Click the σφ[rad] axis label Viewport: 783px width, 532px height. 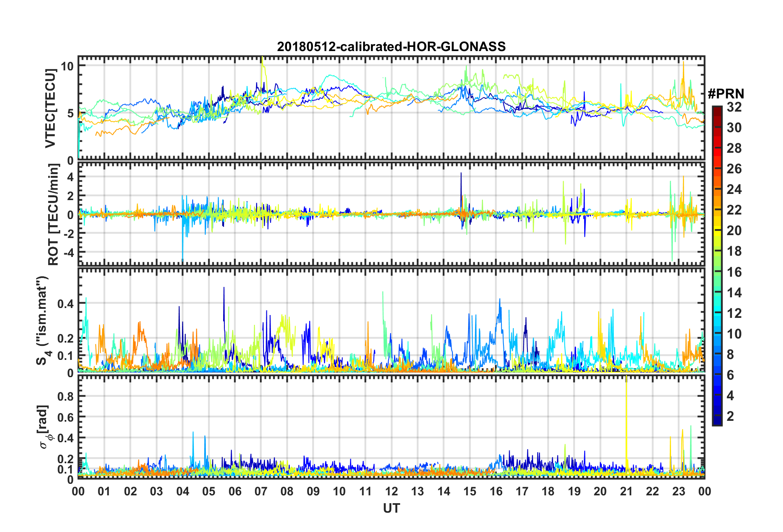(x=45, y=427)
